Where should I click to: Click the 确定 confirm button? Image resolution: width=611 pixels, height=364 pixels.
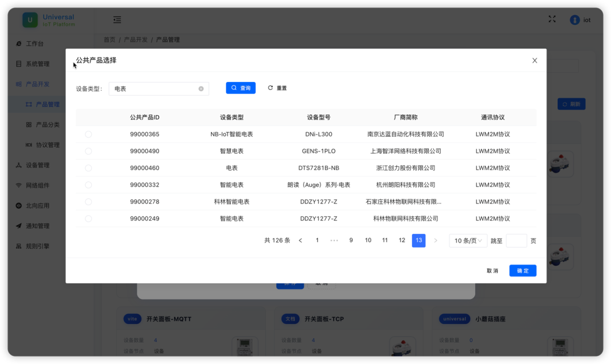(x=522, y=271)
